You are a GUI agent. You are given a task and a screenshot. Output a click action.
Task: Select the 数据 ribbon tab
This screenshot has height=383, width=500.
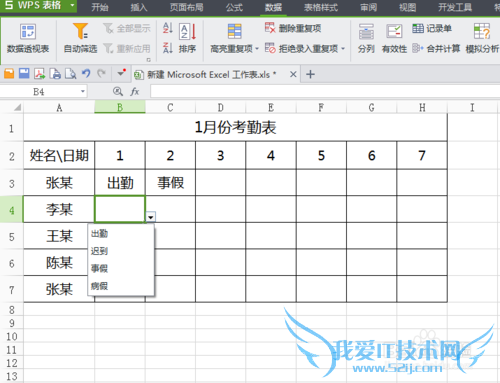click(273, 7)
